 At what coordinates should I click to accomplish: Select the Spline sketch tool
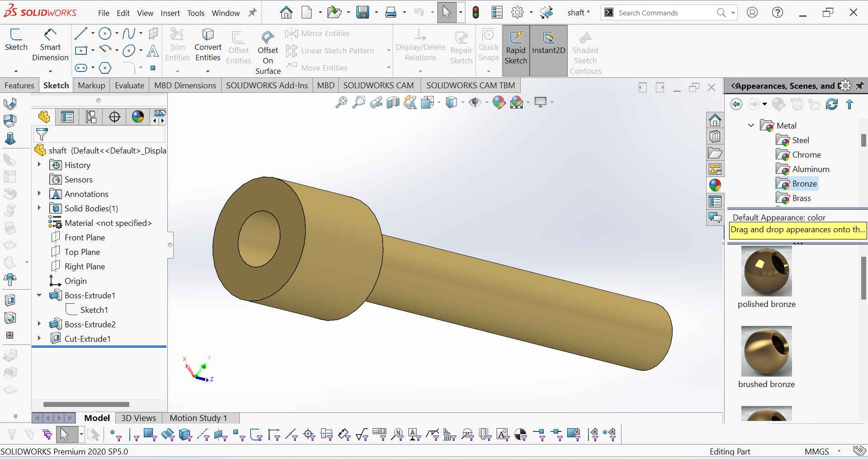129,33
